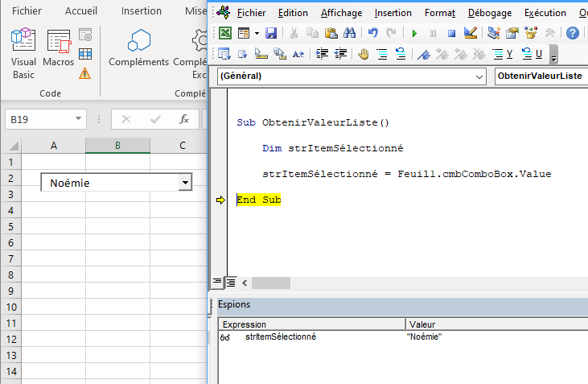The width and height of the screenshot is (588, 384).
Task: Select the Accueil tab in Excel ribbon
Action: point(81,11)
